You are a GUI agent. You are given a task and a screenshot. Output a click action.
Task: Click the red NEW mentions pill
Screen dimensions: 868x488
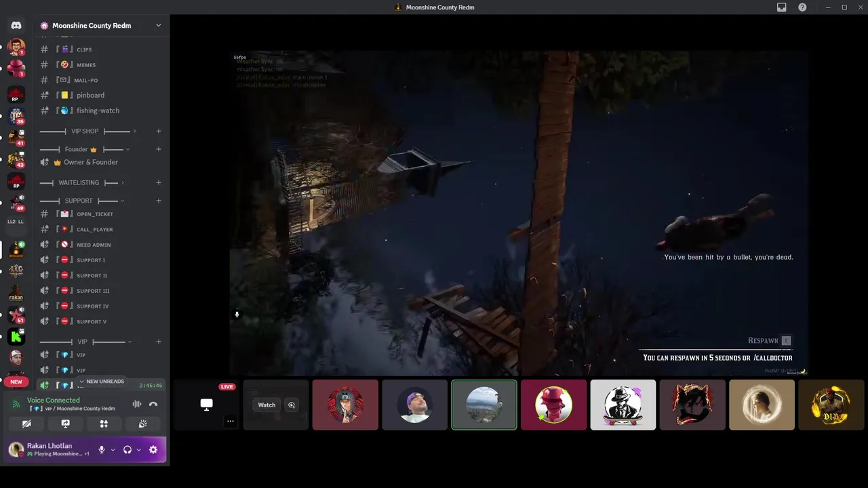click(x=16, y=382)
